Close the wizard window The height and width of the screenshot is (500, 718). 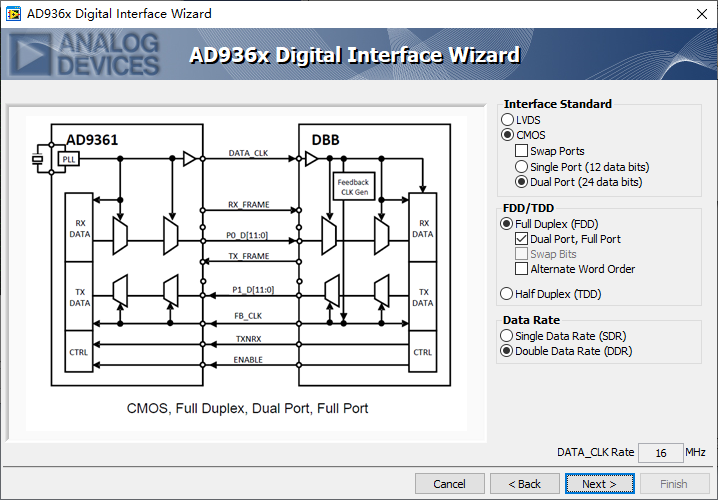coord(702,14)
